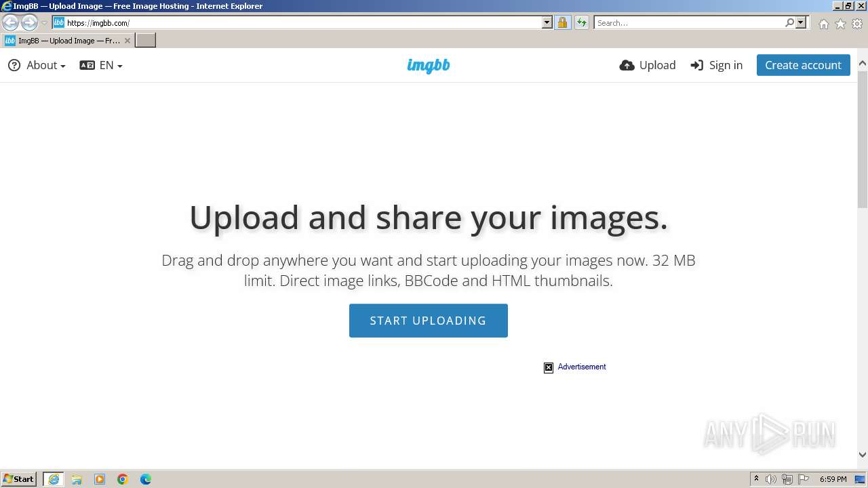This screenshot has height=488, width=868.
Task: Click the network tray icon
Action: [787, 479]
